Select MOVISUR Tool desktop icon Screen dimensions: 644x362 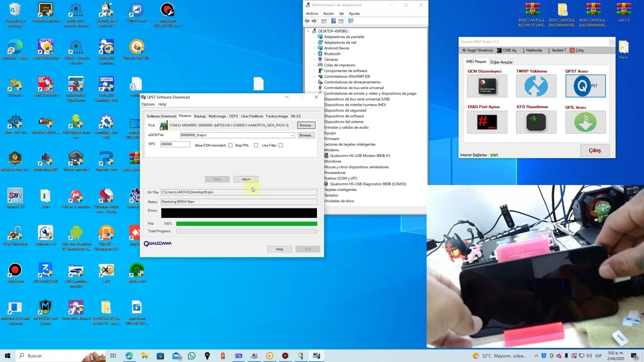[45, 313]
